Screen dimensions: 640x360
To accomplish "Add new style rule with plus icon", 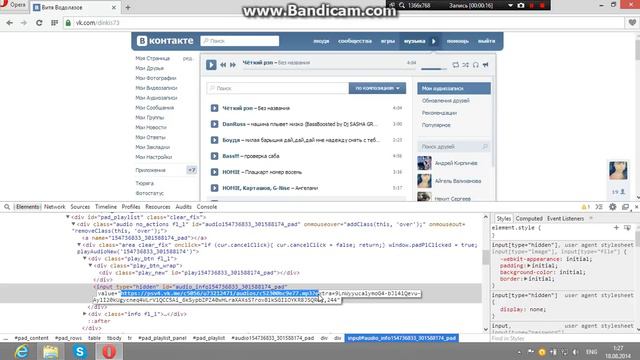I will pyautogui.click(x=616, y=228).
